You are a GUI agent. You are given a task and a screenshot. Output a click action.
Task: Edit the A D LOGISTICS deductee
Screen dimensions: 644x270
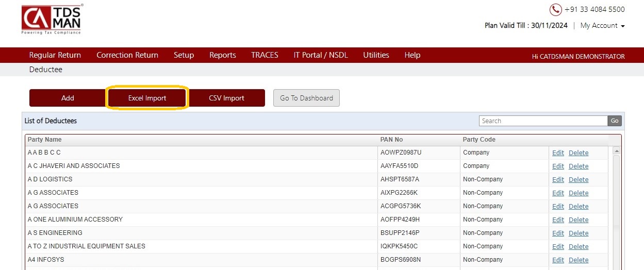(558, 180)
